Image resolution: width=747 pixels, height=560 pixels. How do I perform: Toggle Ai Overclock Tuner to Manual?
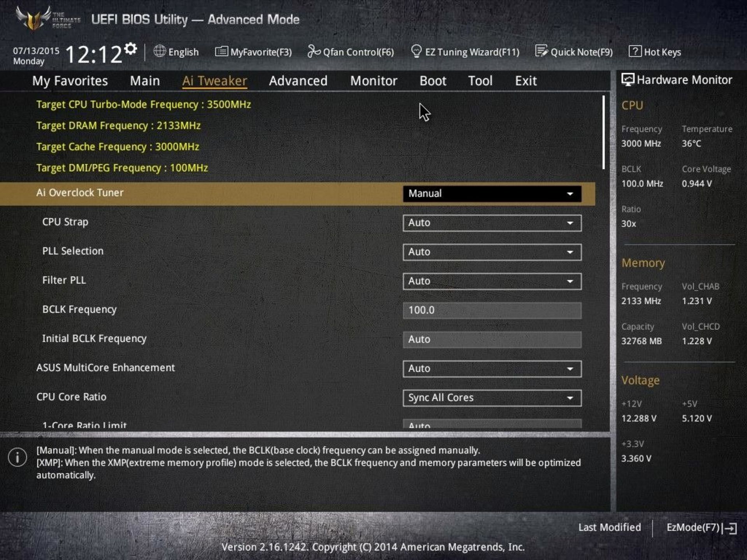click(x=491, y=193)
